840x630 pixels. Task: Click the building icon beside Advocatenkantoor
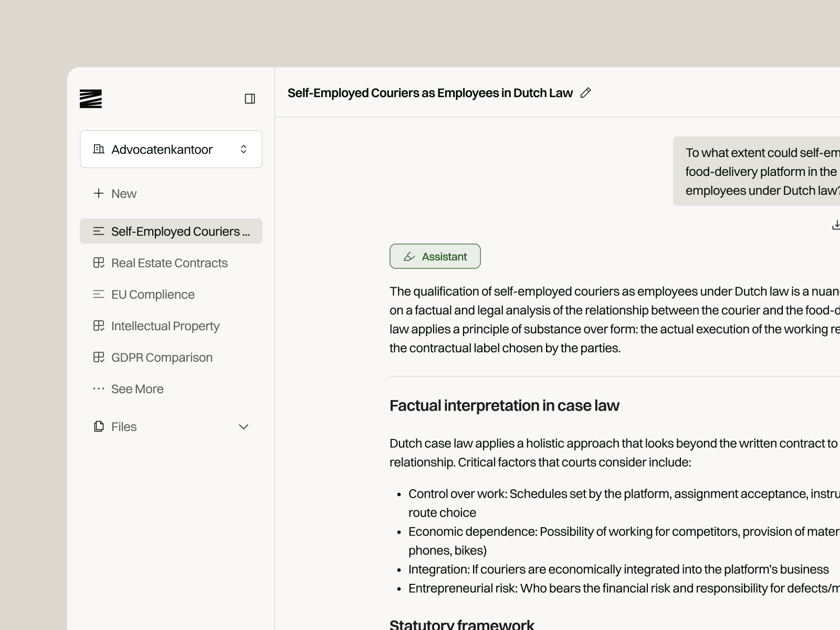coord(99,149)
